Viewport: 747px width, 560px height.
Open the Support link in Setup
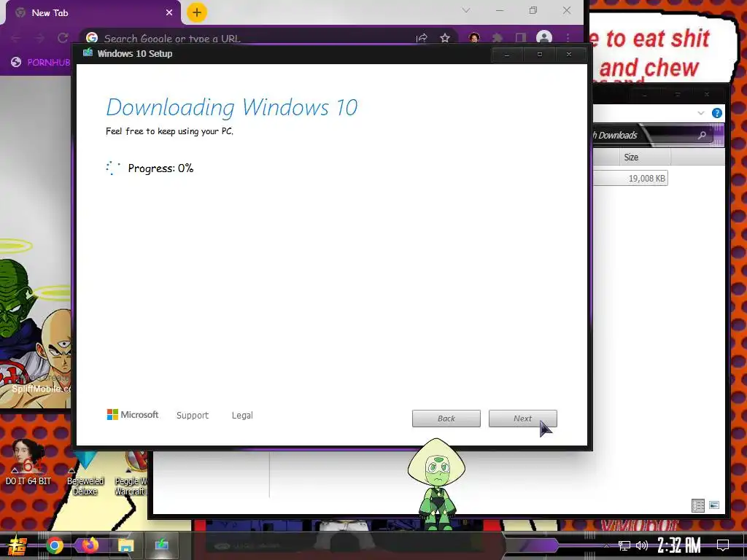click(x=193, y=415)
